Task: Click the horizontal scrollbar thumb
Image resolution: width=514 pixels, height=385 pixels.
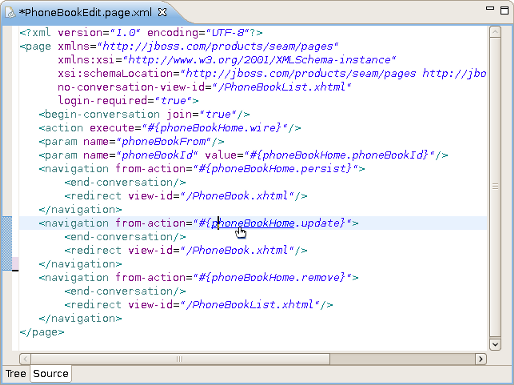Action: (180, 359)
